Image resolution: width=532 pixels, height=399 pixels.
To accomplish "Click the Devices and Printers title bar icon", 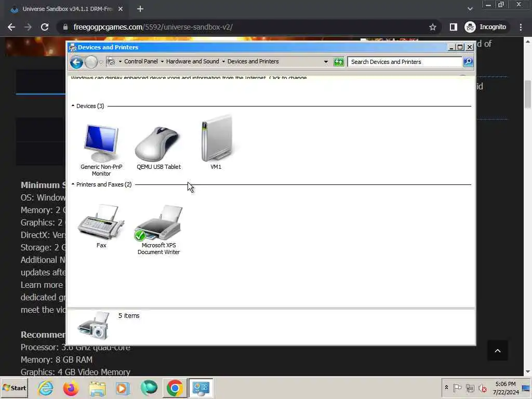I will pyautogui.click(x=73, y=47).
